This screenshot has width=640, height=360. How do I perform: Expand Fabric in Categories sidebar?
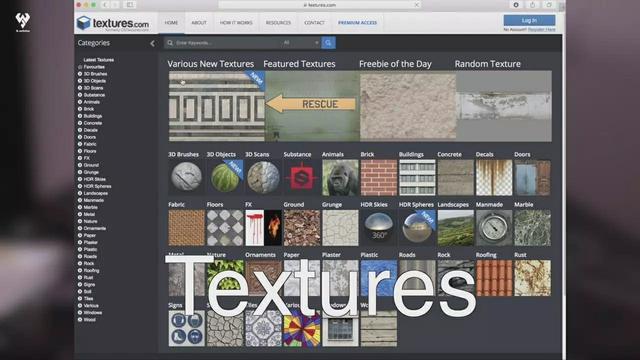(80, 144)
